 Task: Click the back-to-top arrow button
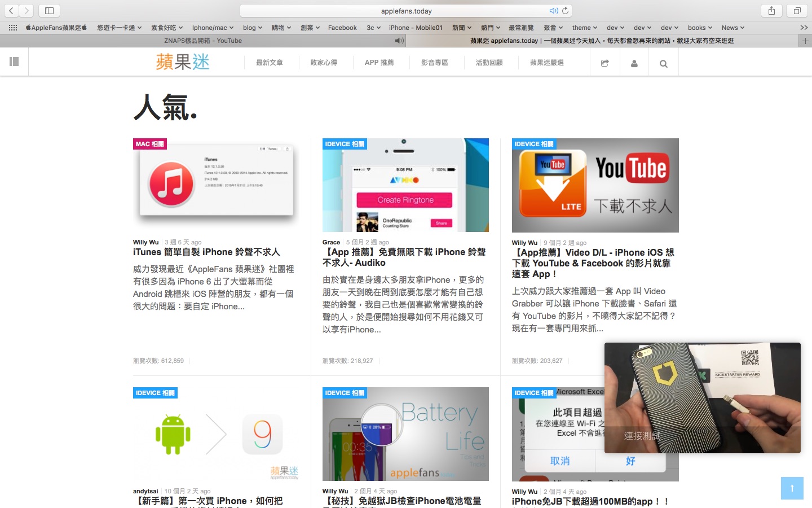pyautogui.click(x=792, y=488)
